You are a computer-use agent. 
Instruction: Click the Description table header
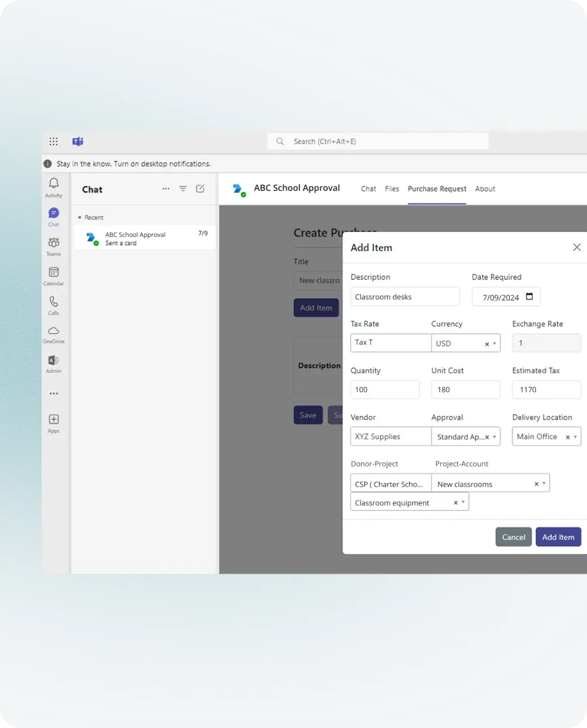[x=319, y=366]
